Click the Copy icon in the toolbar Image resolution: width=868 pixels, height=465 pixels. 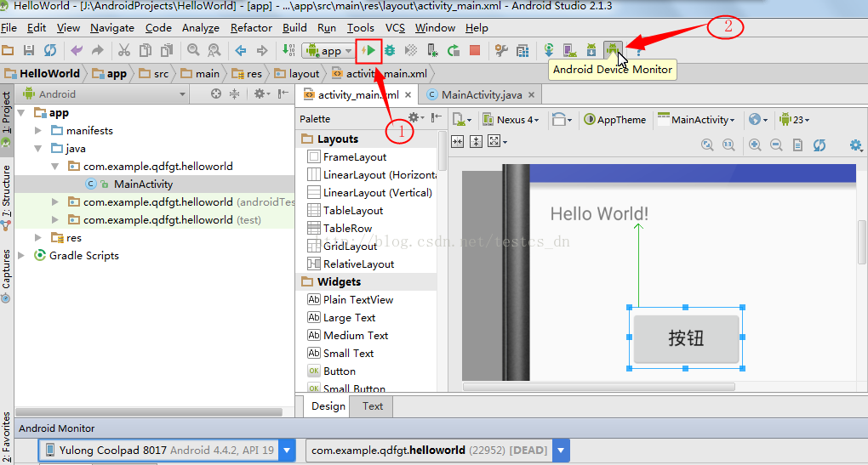pyautogui.click(x=146, y=50)
